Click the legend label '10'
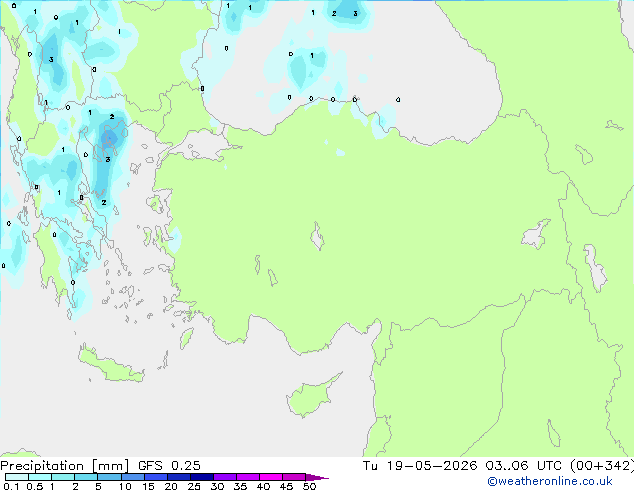 pyautogui.click(x=125, y=486)
